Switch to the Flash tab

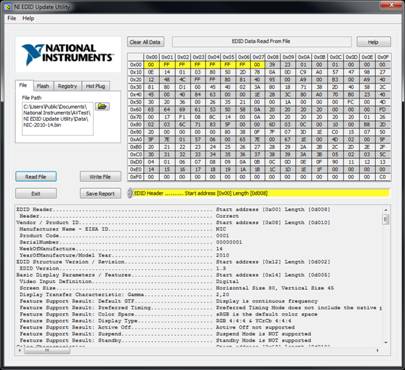43,86
